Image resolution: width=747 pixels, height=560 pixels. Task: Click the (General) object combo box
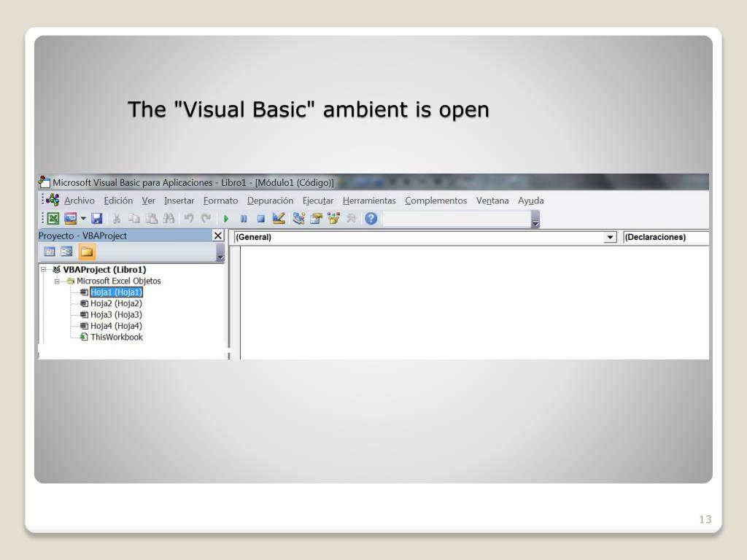pos(425,237)
